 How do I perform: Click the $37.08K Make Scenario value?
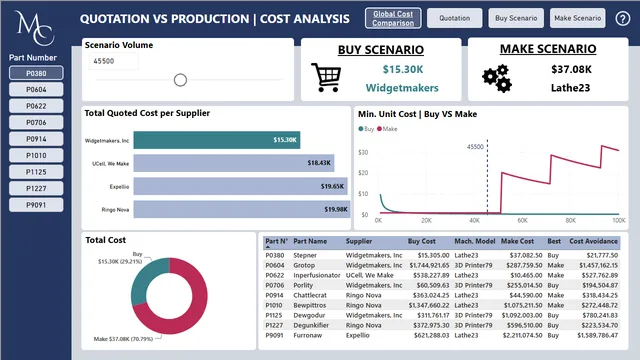(571, 69)
